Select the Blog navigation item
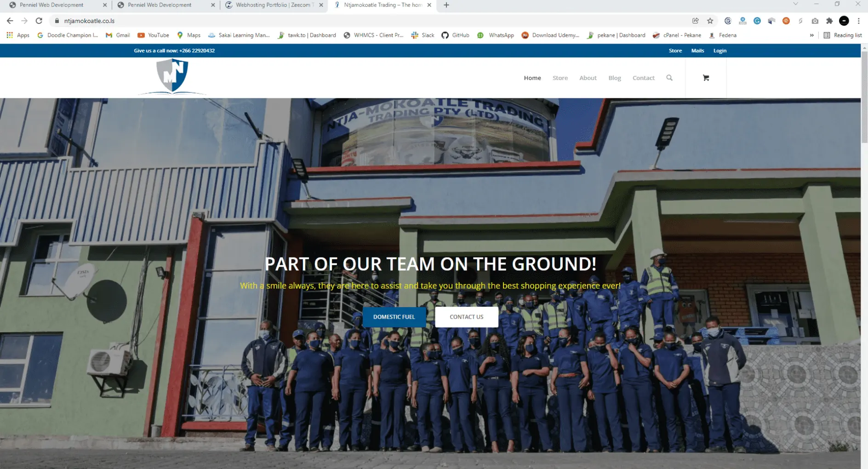868x469 pixels. point(614,78)
